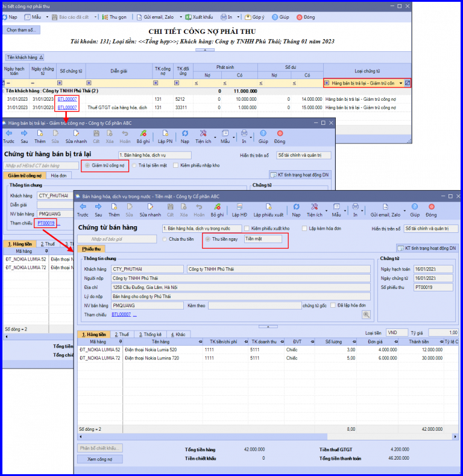Click the In print icon in the report toolbar

click(224, 17)
